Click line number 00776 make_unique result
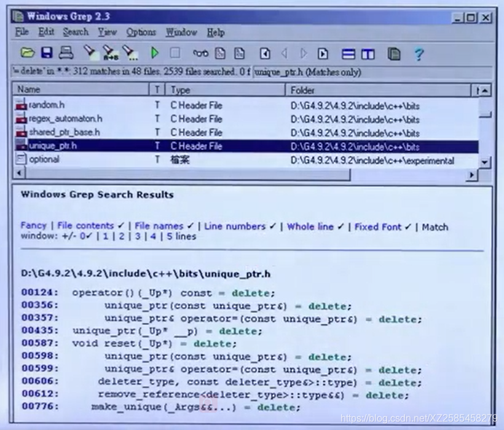 click(40, 406)
